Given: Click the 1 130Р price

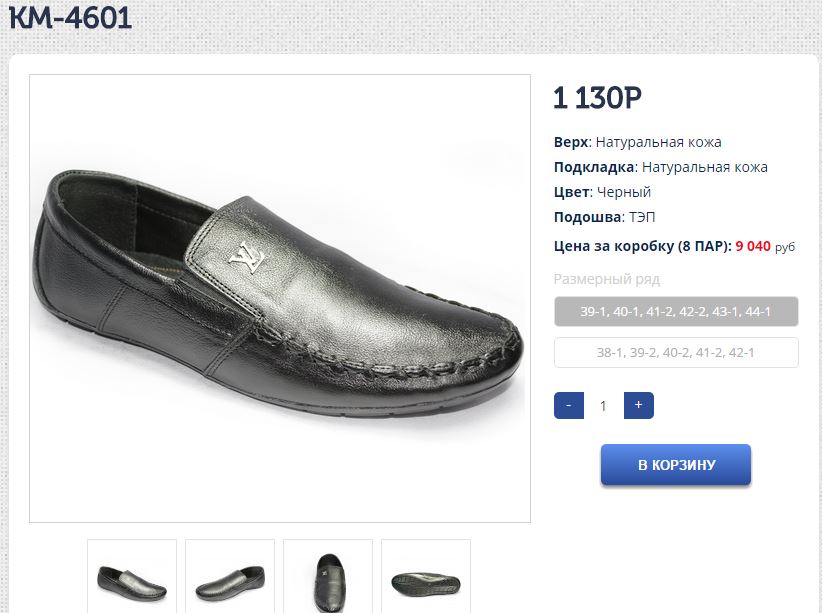Looking at the screenshot, I should coord(597,98).
